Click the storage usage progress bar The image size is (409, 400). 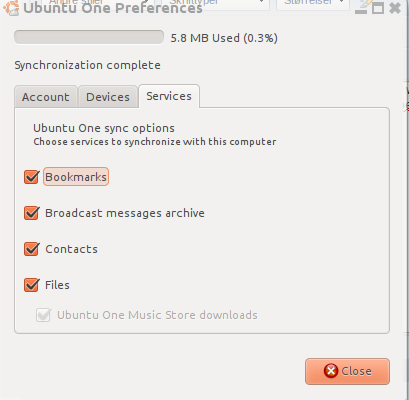point(89,37)
